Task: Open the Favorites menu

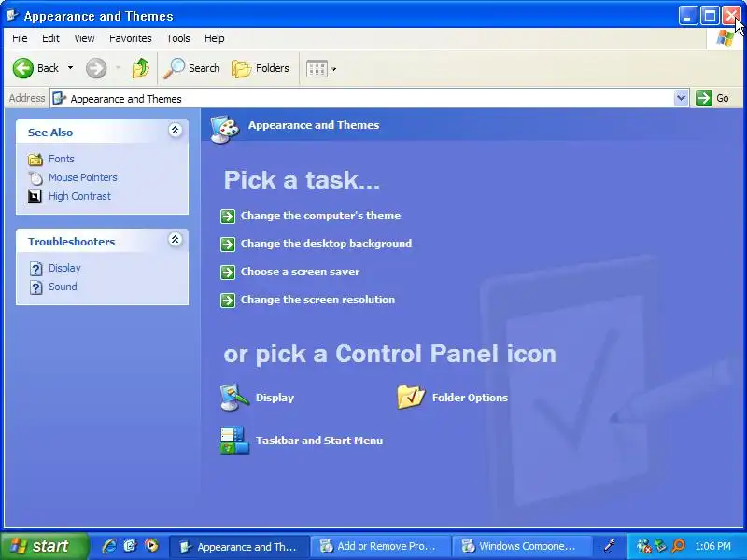Action: 130,38
